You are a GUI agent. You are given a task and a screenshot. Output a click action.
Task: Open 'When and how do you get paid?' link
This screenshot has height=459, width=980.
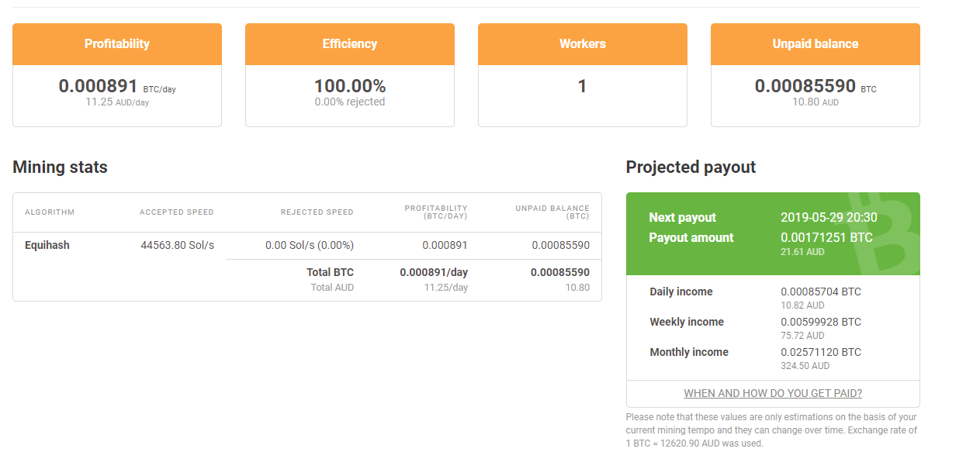coord(773,393)
